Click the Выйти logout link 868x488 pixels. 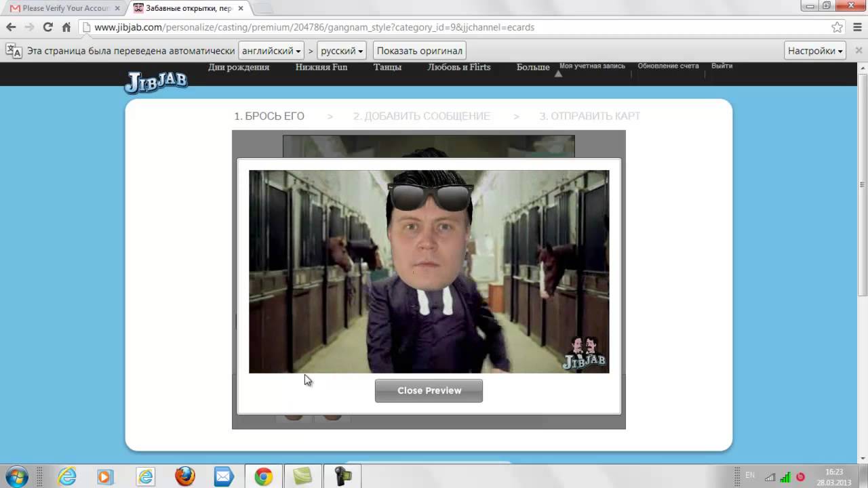click(722, 66)
